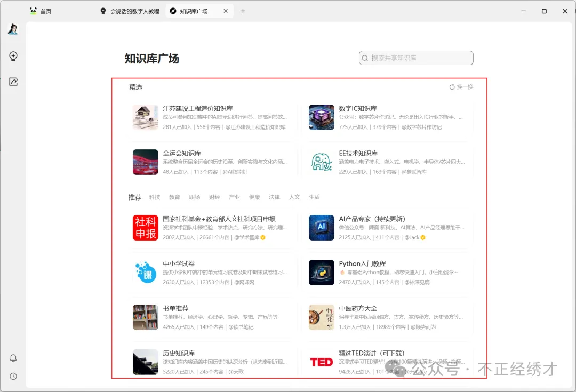Viewport: 576px width, 392px height.
Task: Click the search magnifier icon
Action: click(x=365, y=58)
